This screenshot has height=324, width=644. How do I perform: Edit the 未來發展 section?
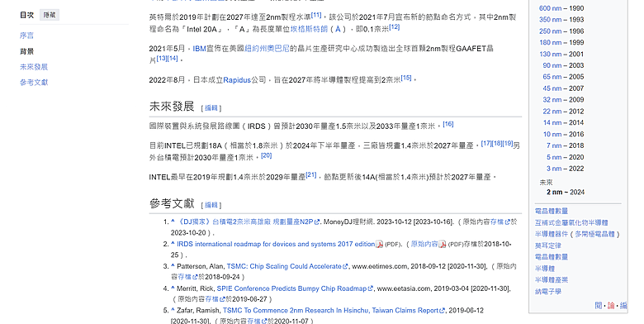[211, 108]
